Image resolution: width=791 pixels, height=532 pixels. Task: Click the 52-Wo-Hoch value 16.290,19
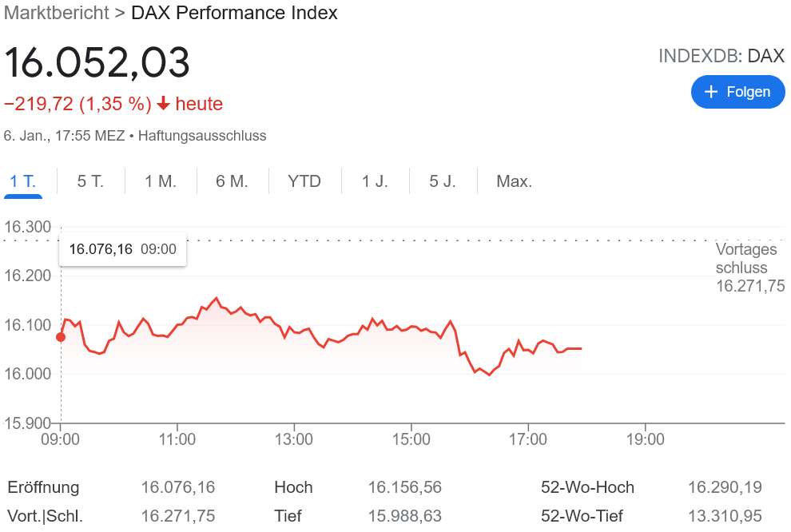(725, 487)
